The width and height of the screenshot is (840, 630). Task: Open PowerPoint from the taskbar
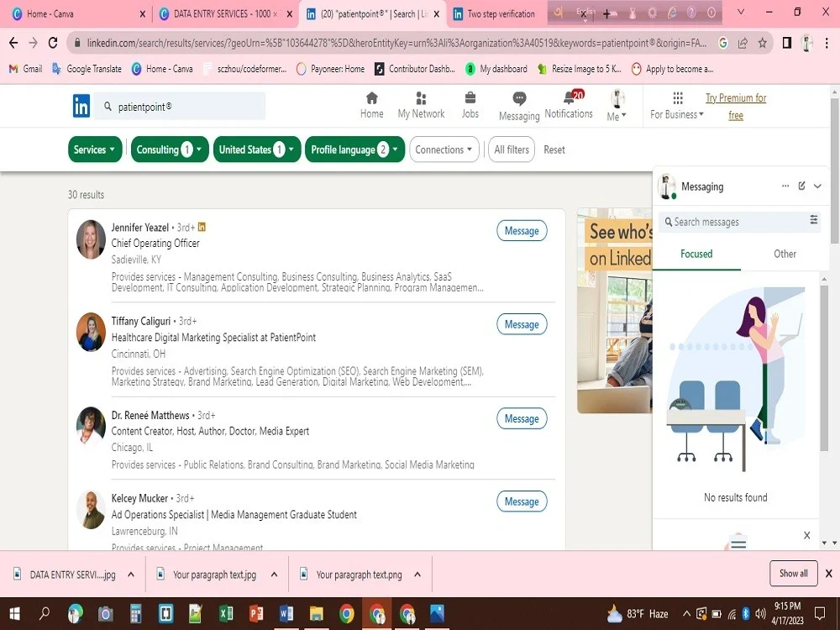256,613
